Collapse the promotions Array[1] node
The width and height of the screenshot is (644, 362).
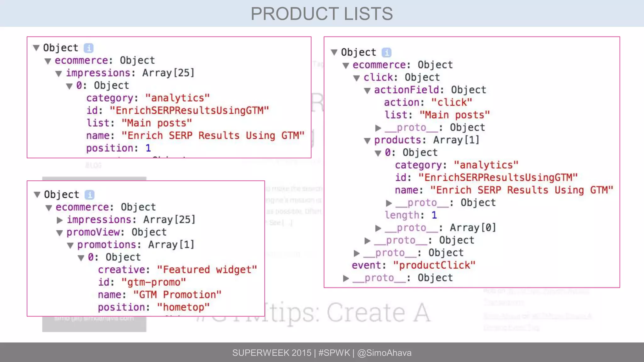tap(70, 245)
